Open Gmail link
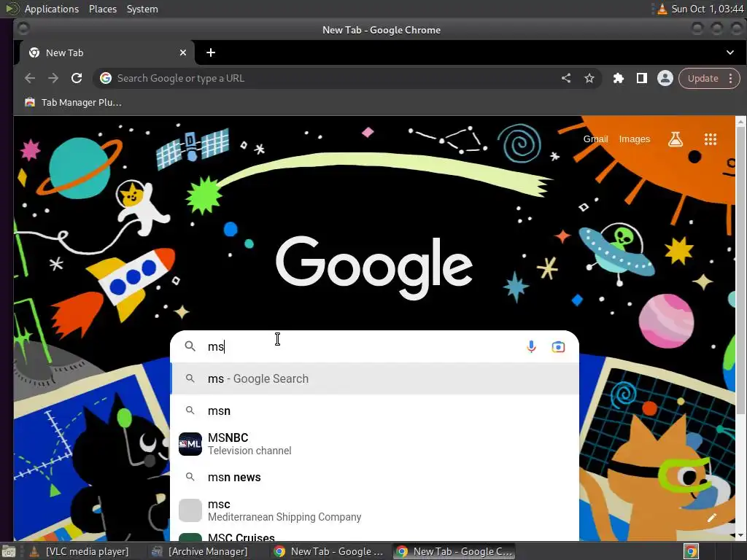The height and width of the screenshot is (560, 747). [595, 139]
